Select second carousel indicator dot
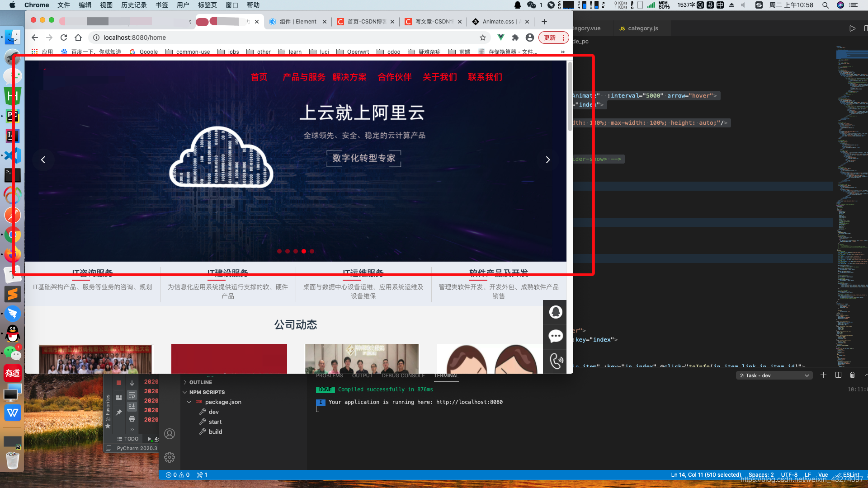The width and height of the screenshot is (868, 488). pyautogui.click(x=288, y=251)
